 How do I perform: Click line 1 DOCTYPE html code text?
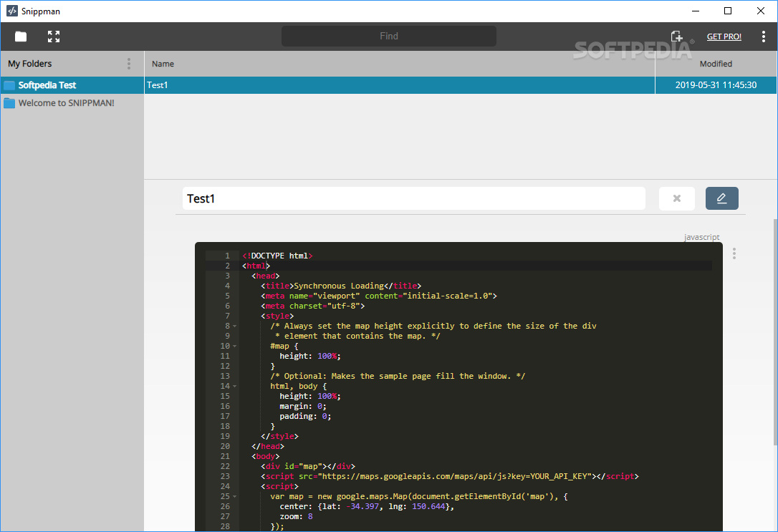point(277,256)
